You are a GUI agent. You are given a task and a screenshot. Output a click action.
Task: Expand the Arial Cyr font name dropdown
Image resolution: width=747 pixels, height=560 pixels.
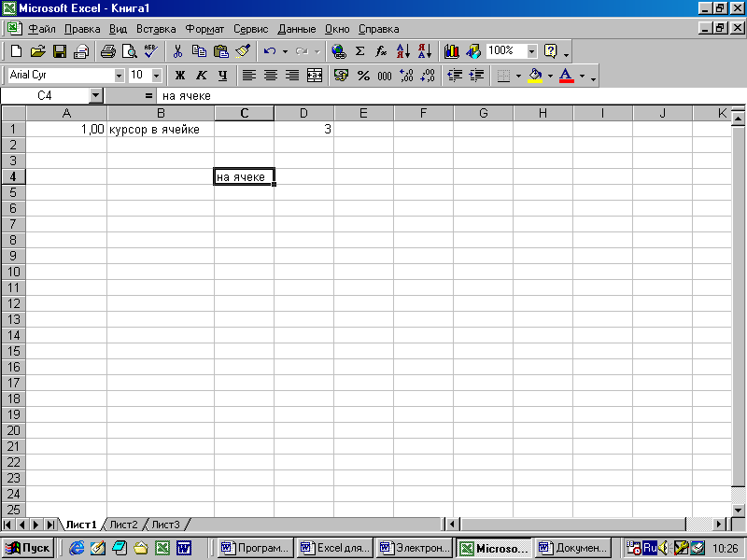[120, 76]
